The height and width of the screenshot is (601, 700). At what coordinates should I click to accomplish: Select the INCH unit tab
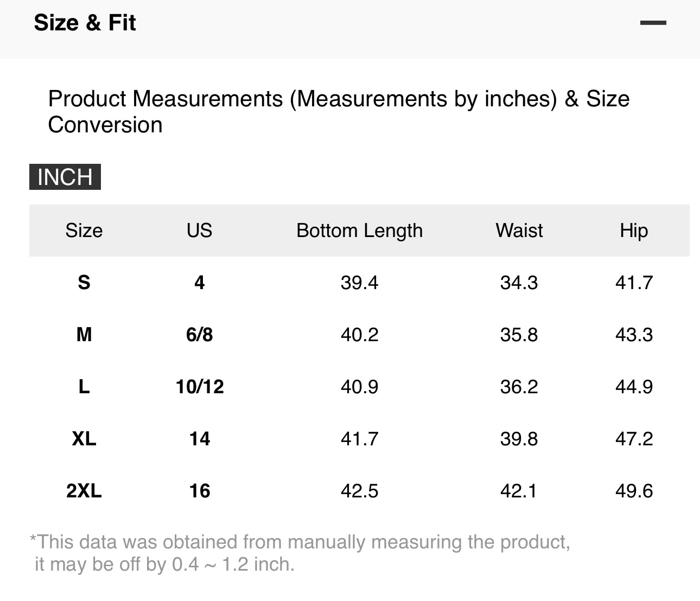65,177
